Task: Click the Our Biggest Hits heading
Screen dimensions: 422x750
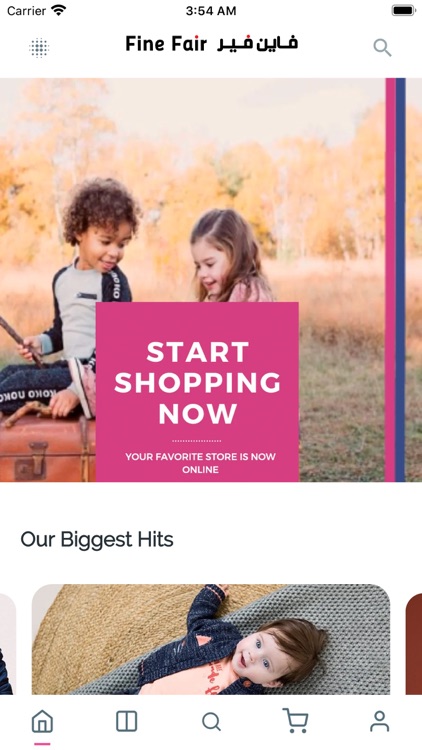Action: (x=97, y=540)
